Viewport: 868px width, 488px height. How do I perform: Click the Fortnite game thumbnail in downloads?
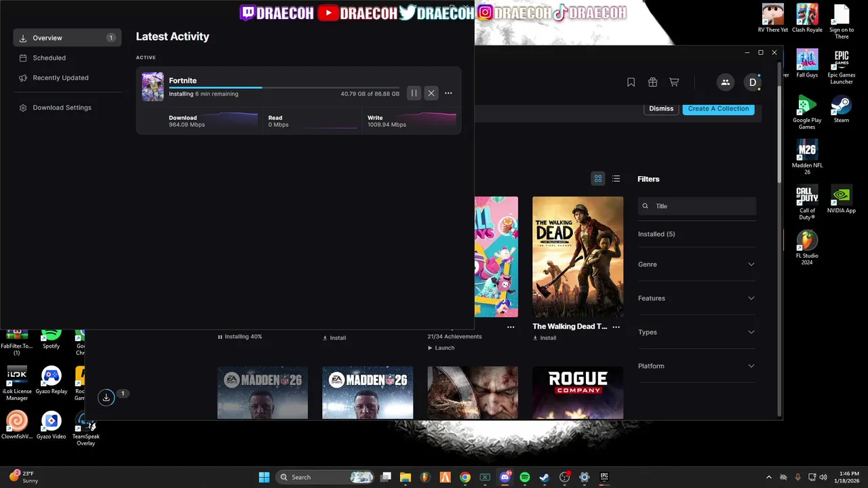[153, 87]
